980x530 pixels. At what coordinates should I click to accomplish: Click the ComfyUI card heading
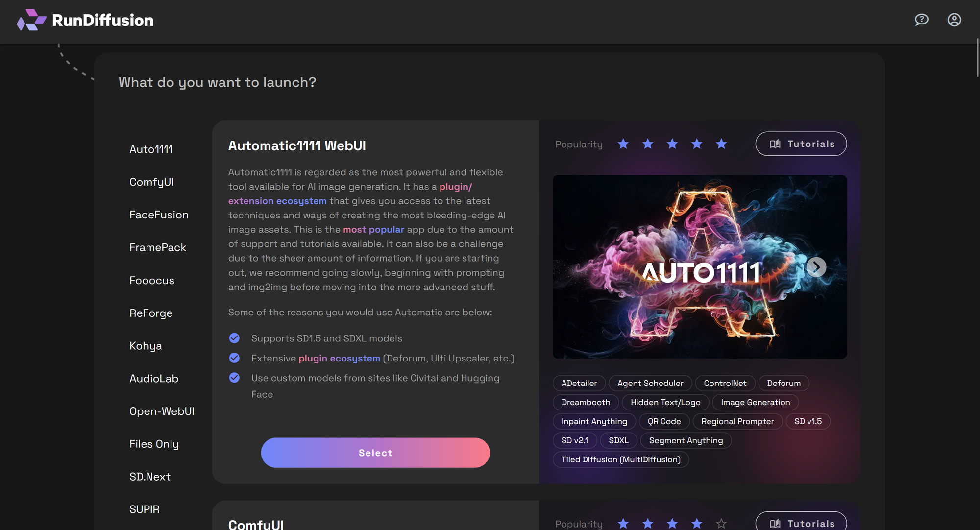[x=256, y=524]
